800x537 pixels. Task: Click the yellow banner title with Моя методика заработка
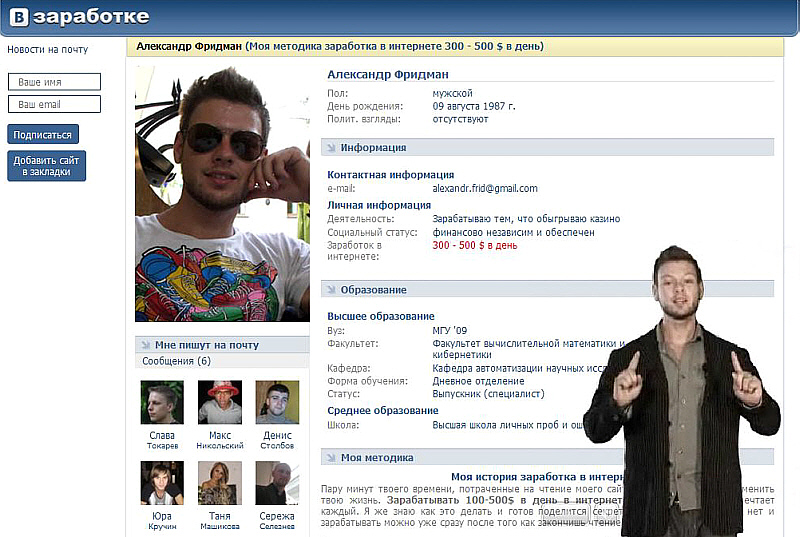pyautogui.click(x=340, y=46)
